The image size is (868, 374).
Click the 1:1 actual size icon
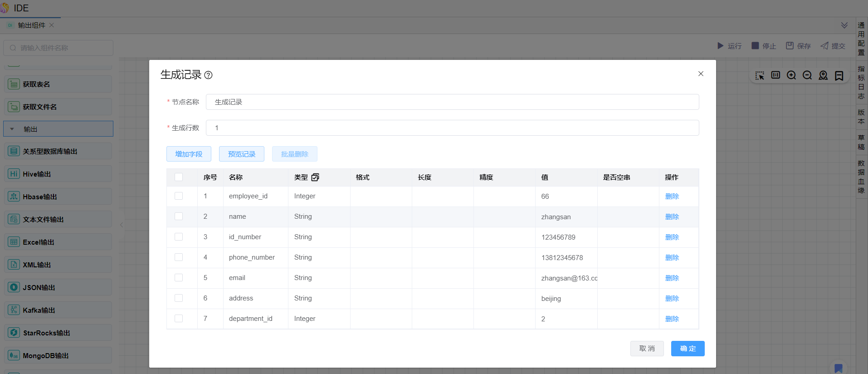coord(775,75)
